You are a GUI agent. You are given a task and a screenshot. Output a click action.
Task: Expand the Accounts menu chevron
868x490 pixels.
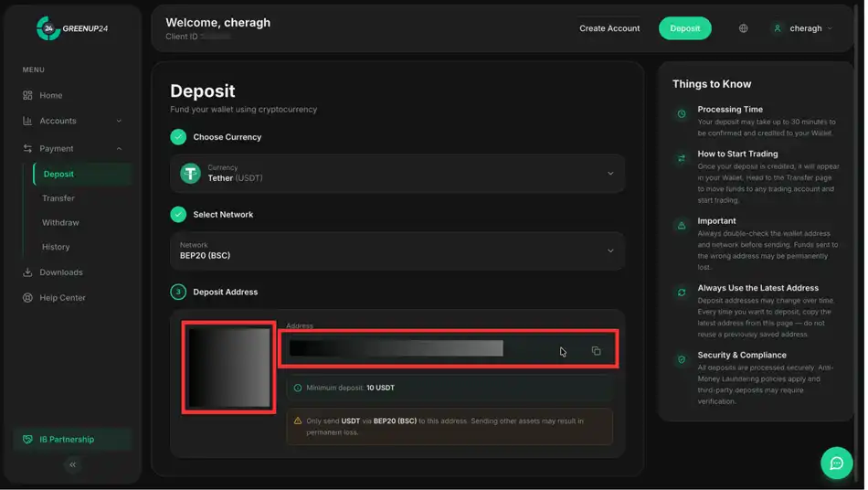pos(119,121)
